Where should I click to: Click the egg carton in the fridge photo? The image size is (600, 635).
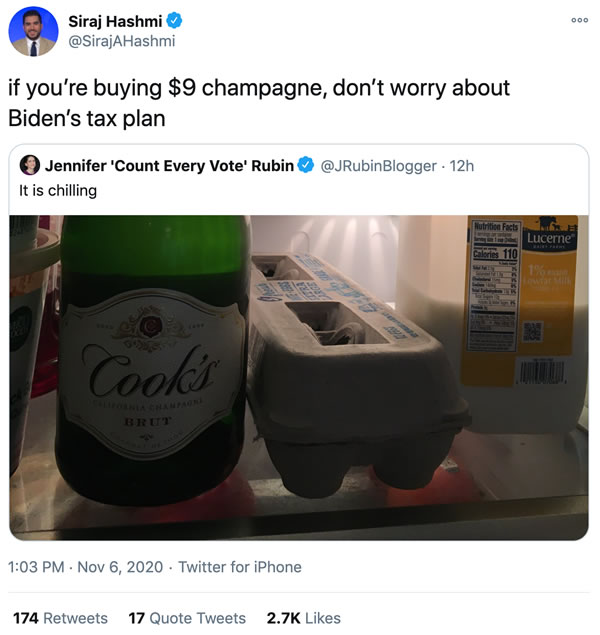click(x=355, y=370)
